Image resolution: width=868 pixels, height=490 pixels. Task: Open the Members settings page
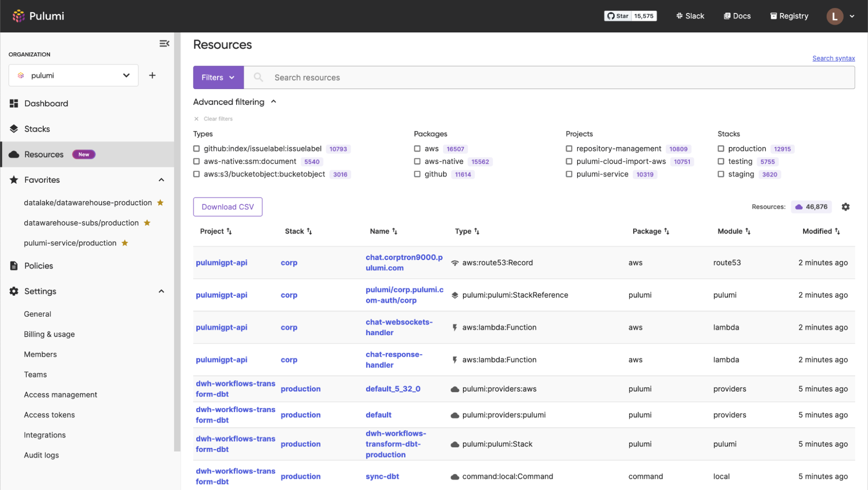pos(40,354)
